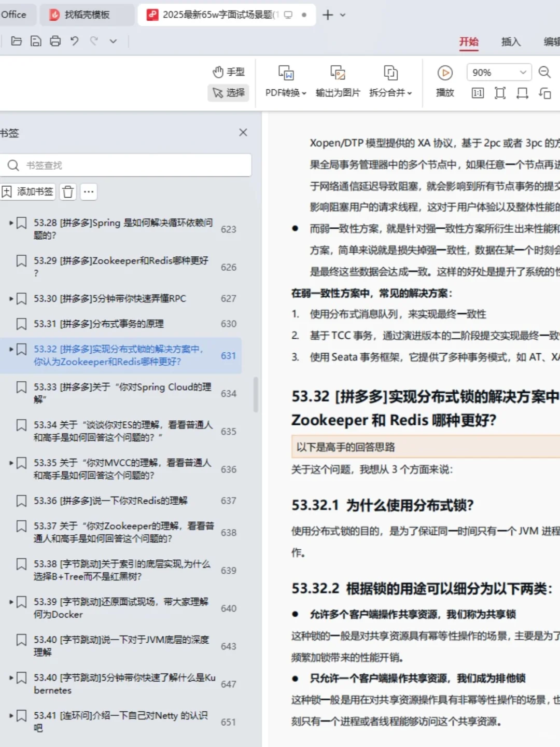Expand bookmark 53.41 Netty 的认识
This screenshot has width=560, height=747.
click(x=11, y=715)
